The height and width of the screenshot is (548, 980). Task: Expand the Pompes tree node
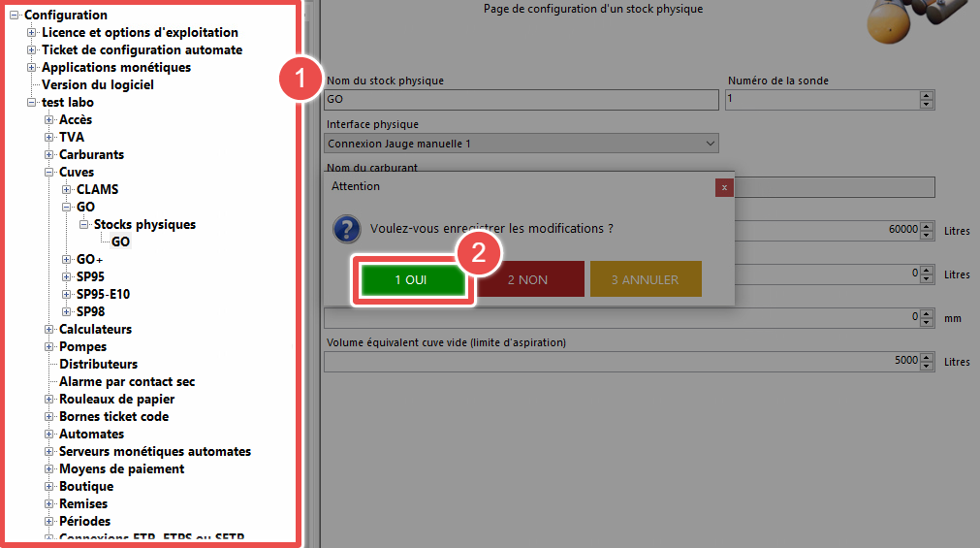(x=49, y=347)
